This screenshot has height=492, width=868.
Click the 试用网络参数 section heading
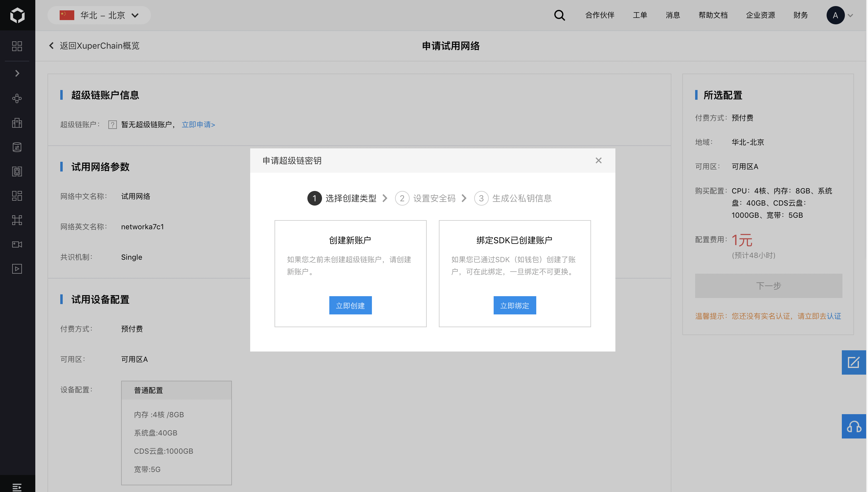[x=100, y=167]
